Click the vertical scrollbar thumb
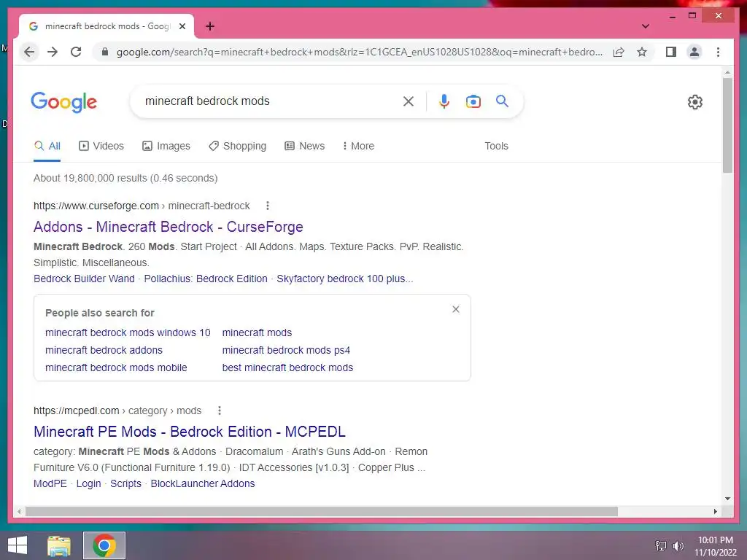The height and width of the screenshot is (560, 747). [727, 125]
